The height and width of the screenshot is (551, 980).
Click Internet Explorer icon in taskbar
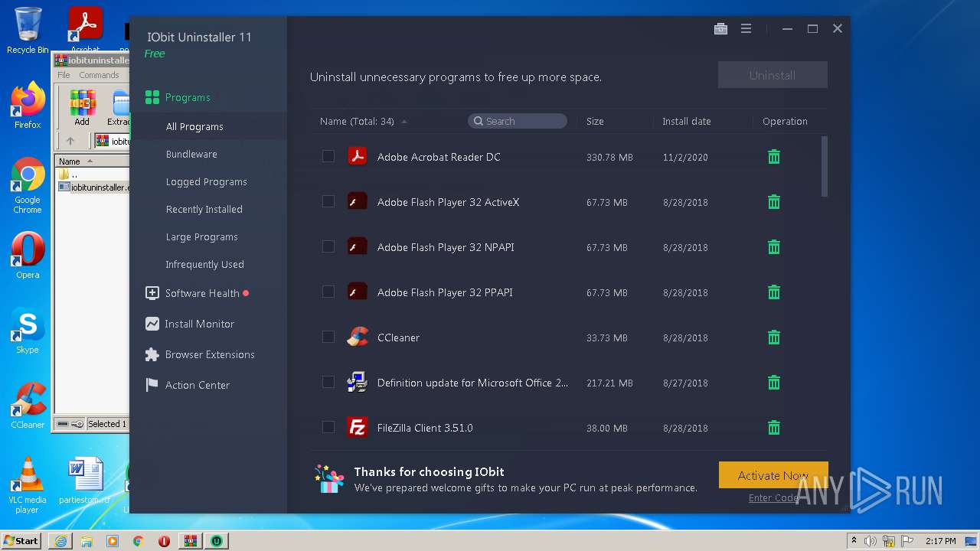click(x=60, y=541)
